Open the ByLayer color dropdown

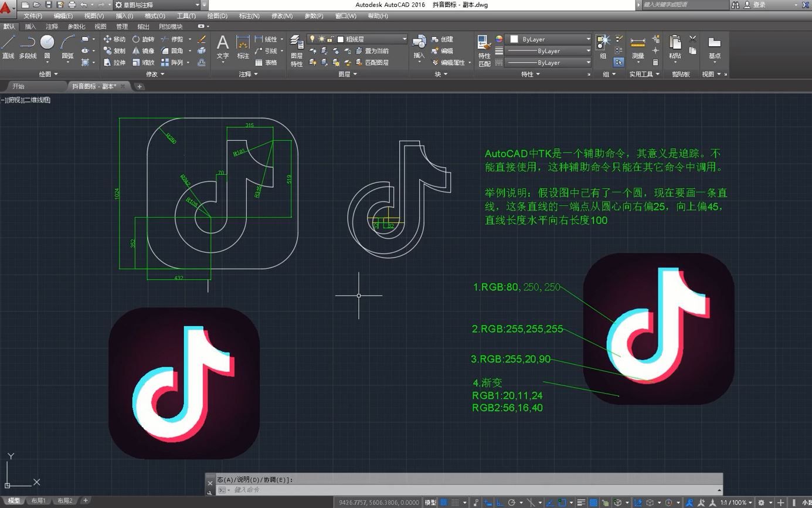pos(549,39)
